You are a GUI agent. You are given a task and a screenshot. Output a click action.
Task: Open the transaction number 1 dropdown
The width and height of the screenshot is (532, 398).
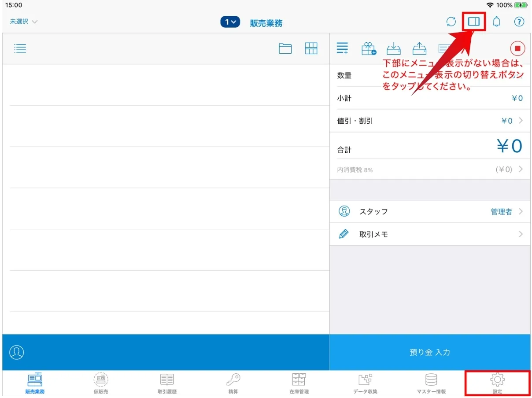(230, 22)
